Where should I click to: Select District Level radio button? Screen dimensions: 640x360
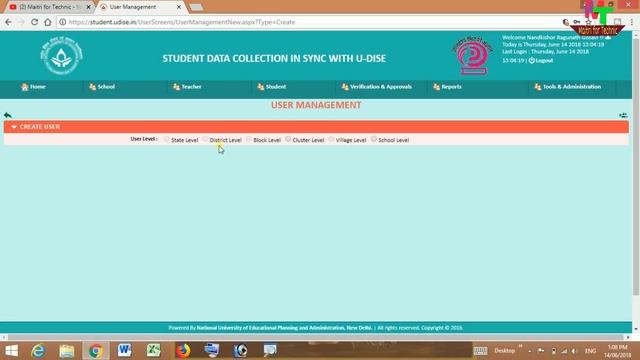(205, 139)
